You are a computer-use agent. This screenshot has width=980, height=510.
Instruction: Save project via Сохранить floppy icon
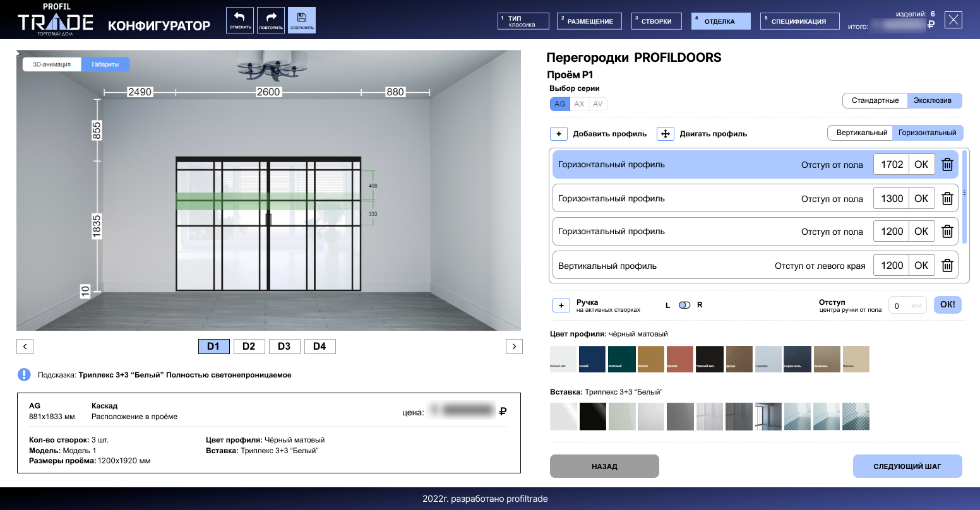pyautogui.click(x=302, y=20)
